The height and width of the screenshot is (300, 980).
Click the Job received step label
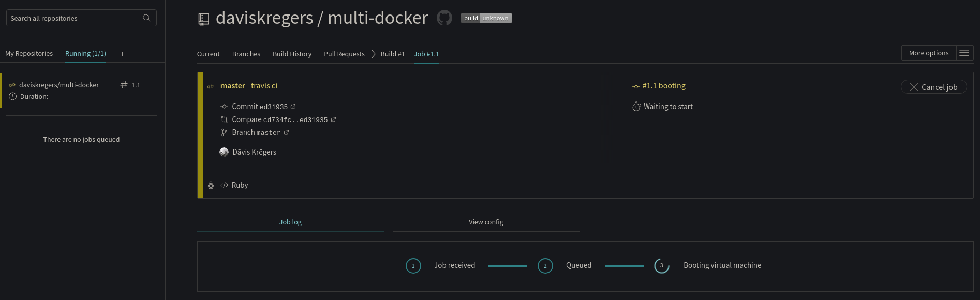point(454,265)
